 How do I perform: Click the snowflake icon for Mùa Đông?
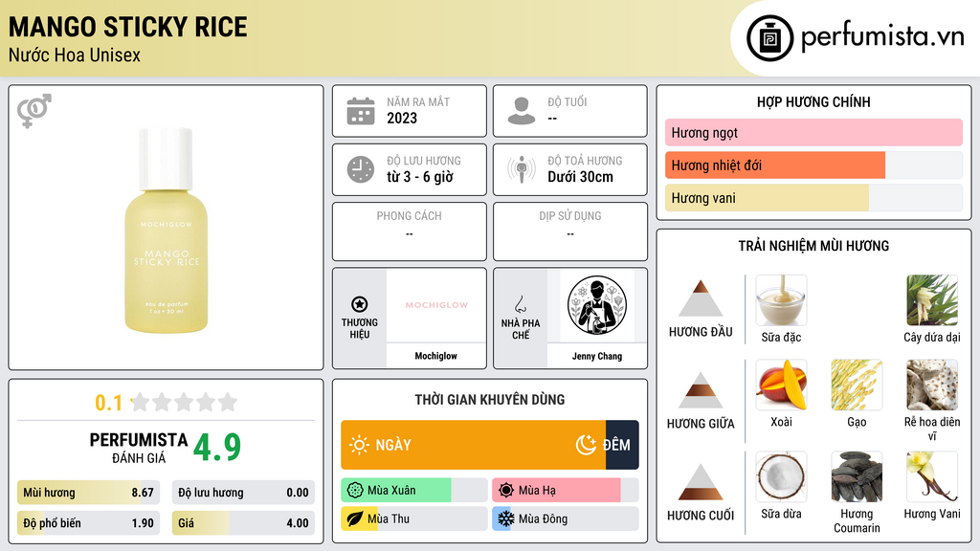506,518
